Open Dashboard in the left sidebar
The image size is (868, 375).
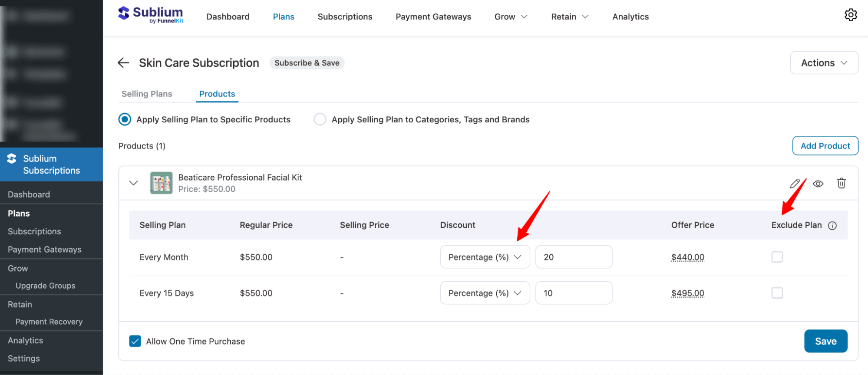(29, 194)
